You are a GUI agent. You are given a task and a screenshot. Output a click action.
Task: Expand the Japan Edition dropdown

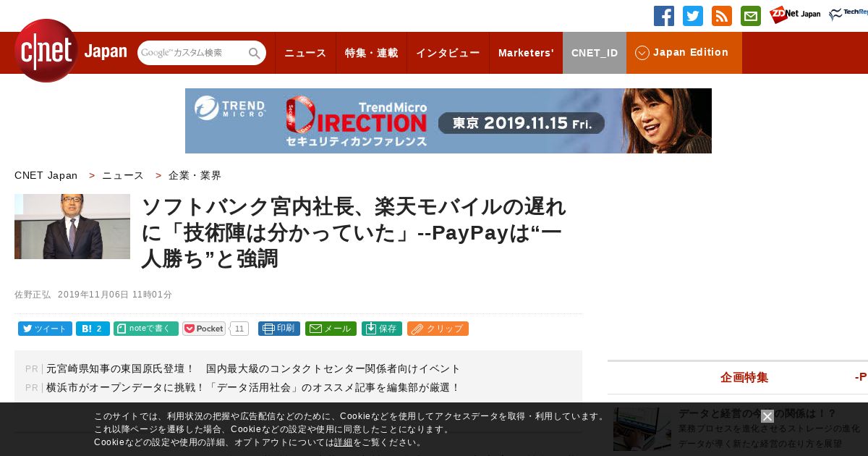(x=684, y=53)
